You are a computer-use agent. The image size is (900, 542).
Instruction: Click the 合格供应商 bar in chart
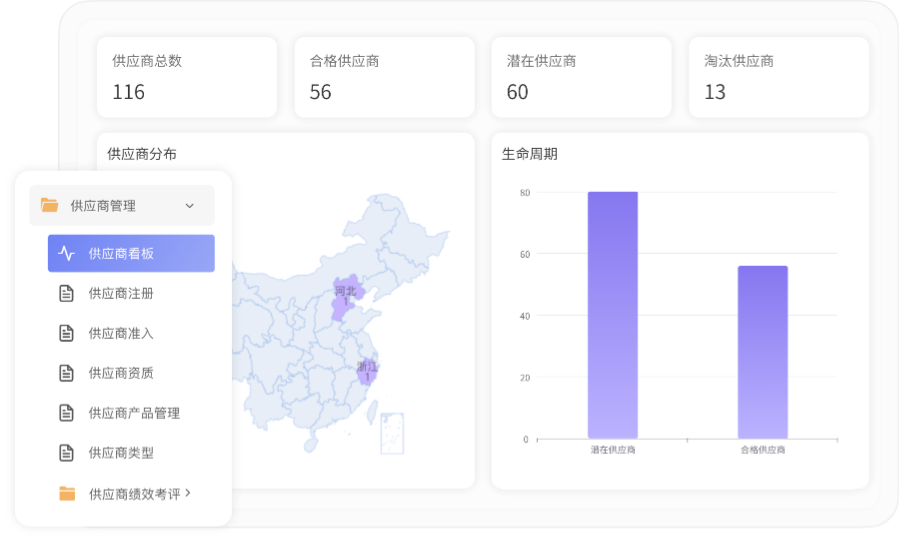pos(762,352)
